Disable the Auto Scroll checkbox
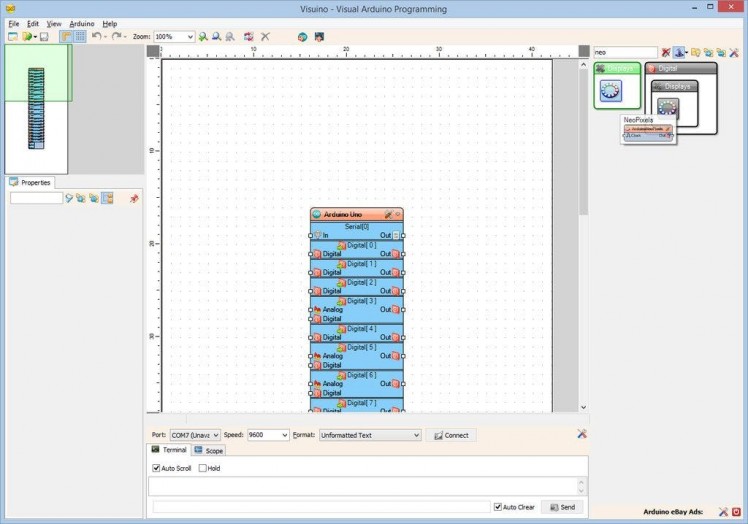 tap(156, 468)
